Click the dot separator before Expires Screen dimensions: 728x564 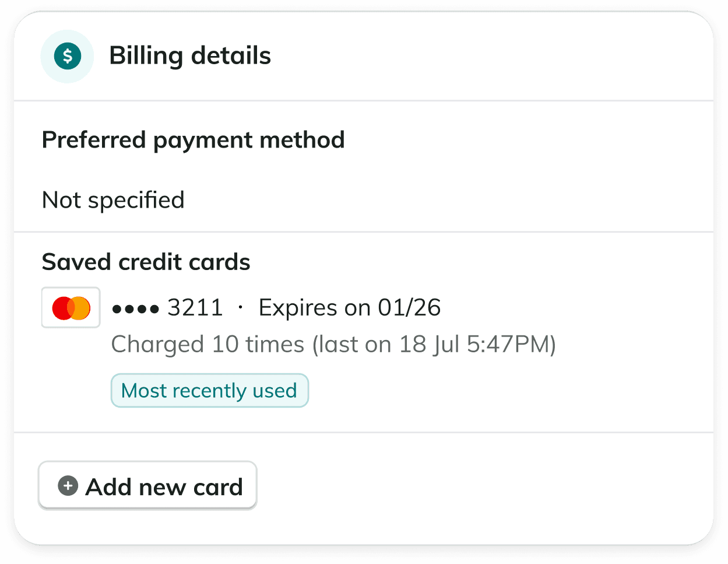coord(240,308)
